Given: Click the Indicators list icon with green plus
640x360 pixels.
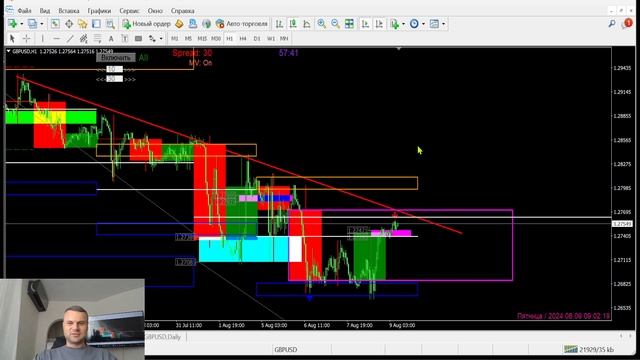Looking at the screenshot, I should click(x=394, y=24).
